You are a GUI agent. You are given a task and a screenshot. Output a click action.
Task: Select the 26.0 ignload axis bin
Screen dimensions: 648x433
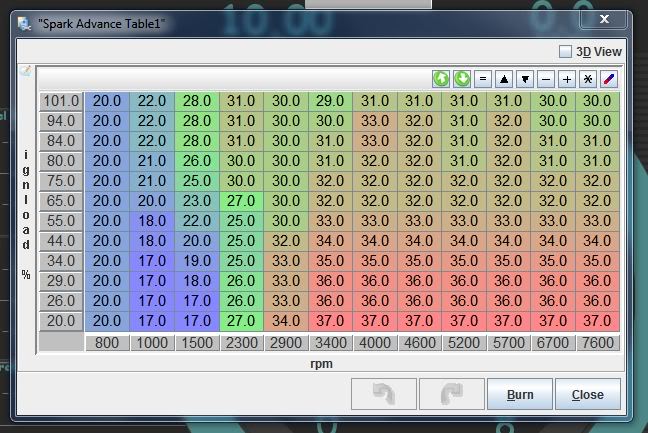tap(61, 300)
